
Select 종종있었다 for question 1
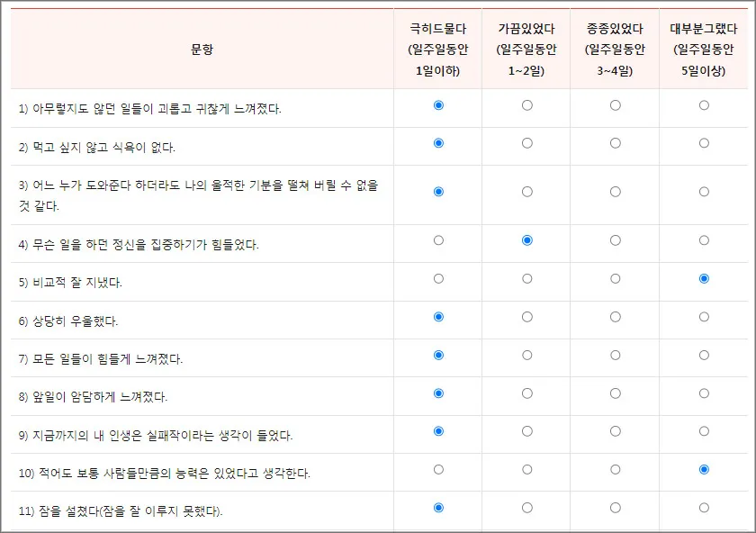(616, 105)
